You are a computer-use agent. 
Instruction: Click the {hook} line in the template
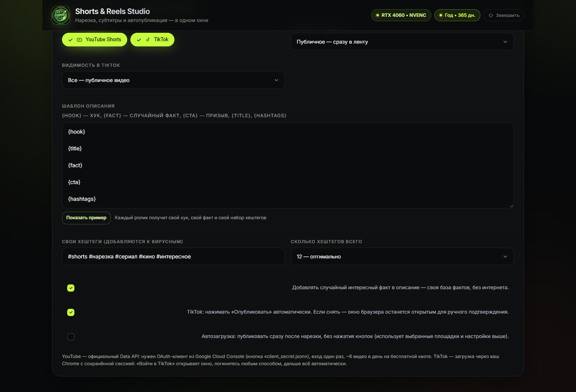77,132
